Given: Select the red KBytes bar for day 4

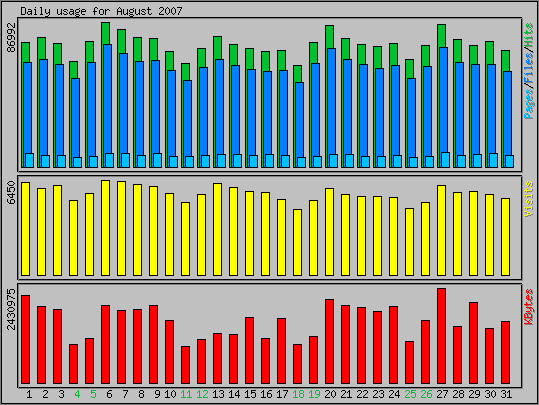Looking at the screenshot, I should [x=74, y=364].
